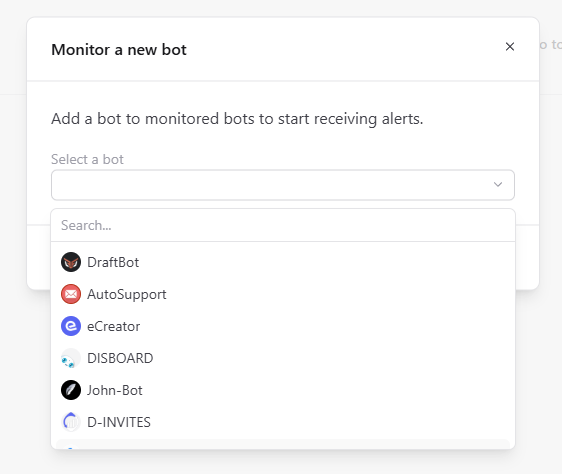The width and height of the screenshot is (562, 474).
Task: Pick D-INVITES from the dropdown options
Action: tap(283, 422)
